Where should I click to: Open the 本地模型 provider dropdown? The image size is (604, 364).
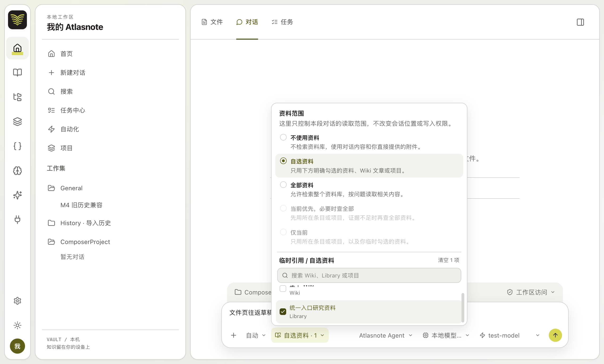tap(446, 335)
